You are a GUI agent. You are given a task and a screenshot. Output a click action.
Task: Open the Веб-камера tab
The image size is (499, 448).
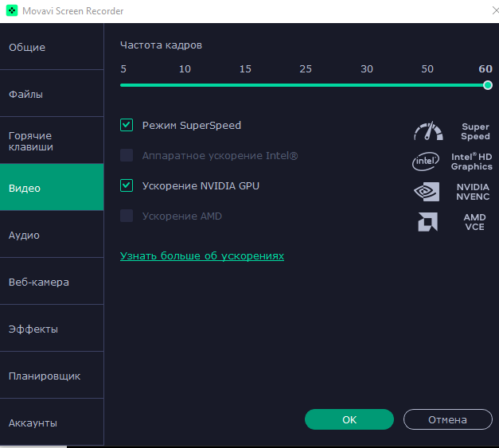52,281
